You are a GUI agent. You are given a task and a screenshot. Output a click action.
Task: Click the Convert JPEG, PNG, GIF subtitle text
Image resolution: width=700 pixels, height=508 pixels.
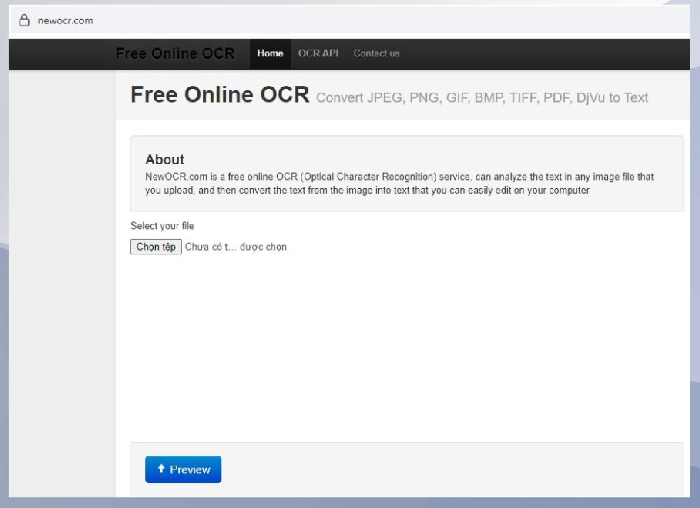click(x=482, y=98)
